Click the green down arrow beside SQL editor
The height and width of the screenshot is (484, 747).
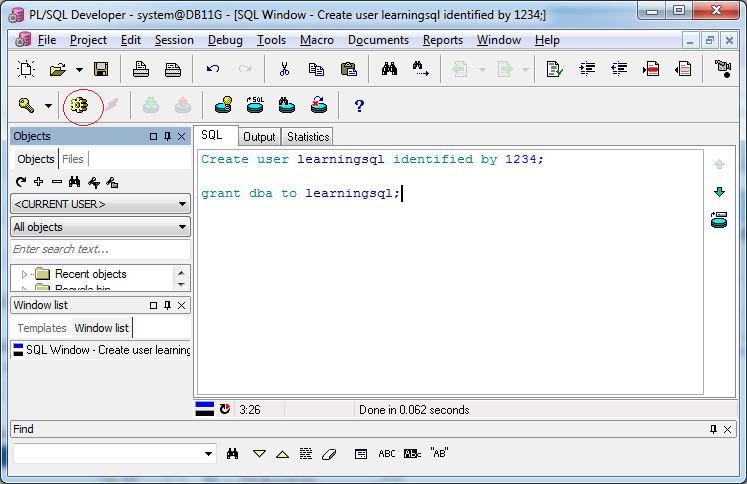[719, 192]
